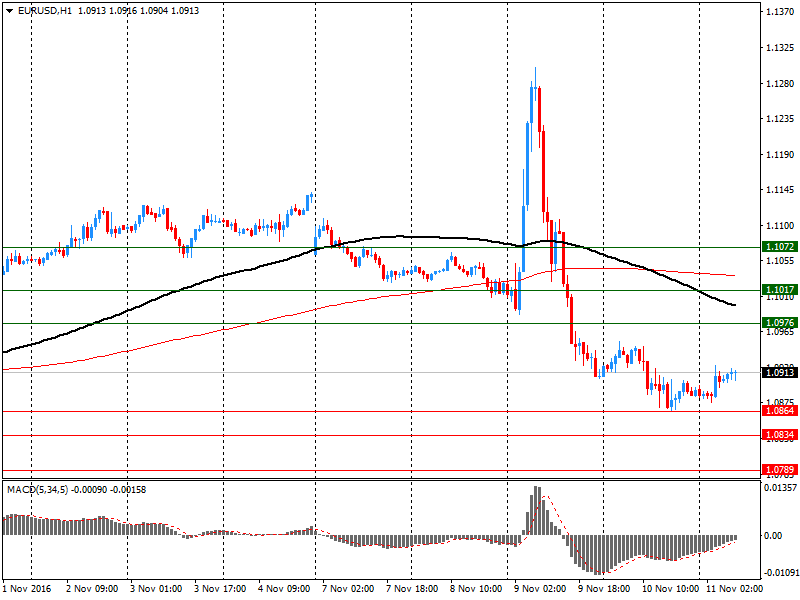Click the MACD scale value -0.01091
The height and width of the screenshot is (600, 800).
pyautogui.click(x=781, y=572)
